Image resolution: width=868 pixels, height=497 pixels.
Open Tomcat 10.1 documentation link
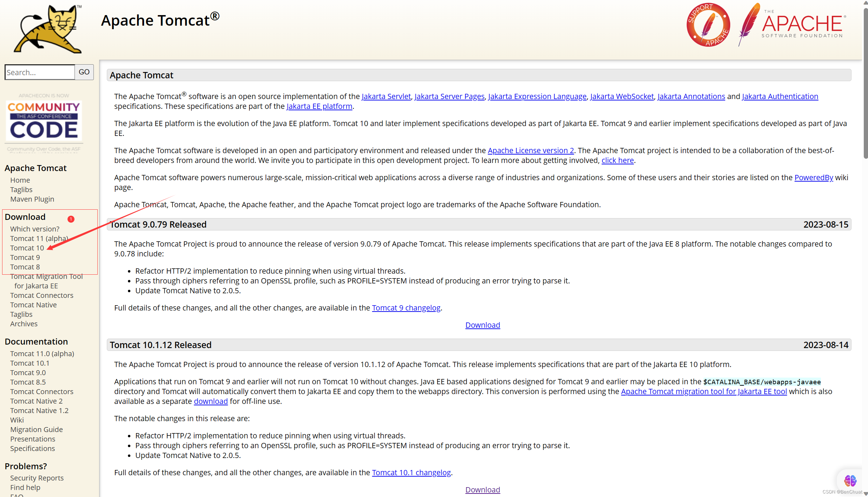[30, 363]
